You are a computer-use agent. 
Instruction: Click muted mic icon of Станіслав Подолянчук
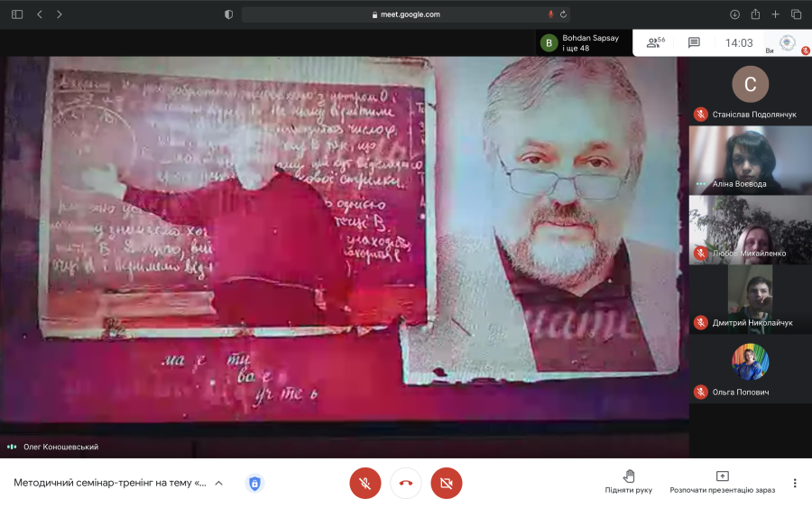(701, 115)
